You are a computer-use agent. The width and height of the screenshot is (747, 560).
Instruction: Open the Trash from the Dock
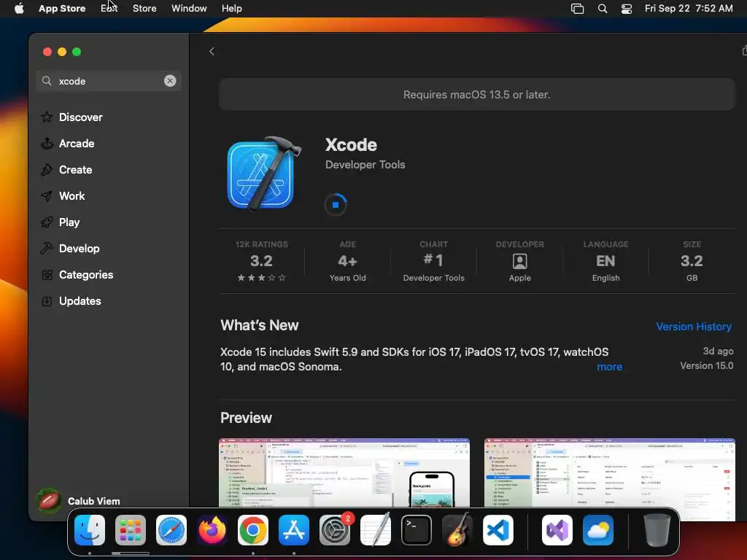point(657,530)
